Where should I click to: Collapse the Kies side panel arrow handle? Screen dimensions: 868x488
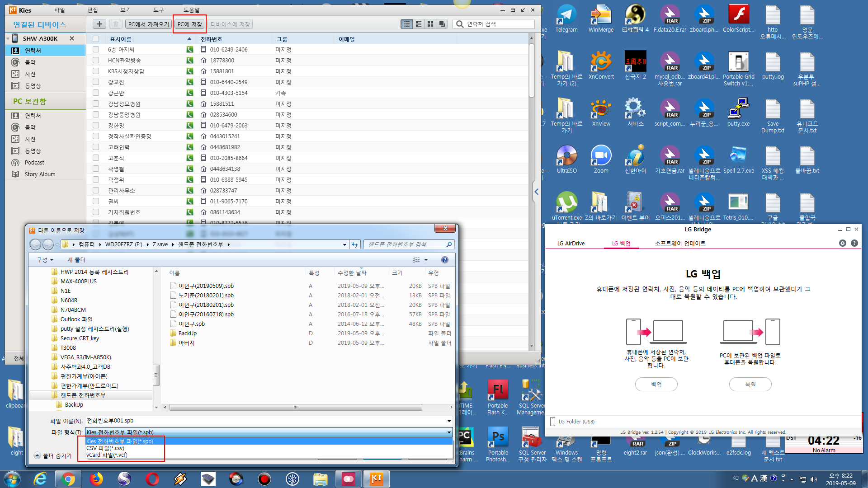coord(536,192)
